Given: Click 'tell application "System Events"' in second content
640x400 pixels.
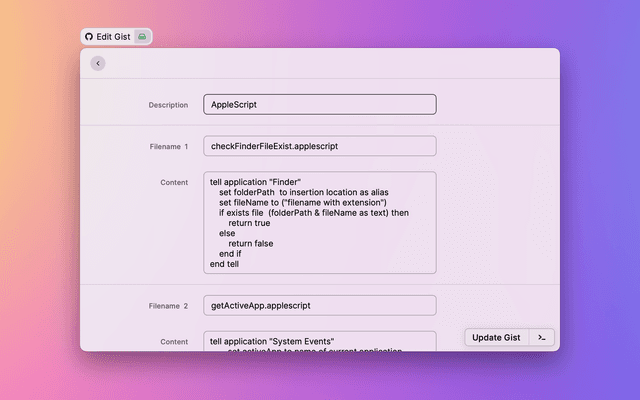Looking at the screenshot, I should pyautogui.click(x=272, y=341).
